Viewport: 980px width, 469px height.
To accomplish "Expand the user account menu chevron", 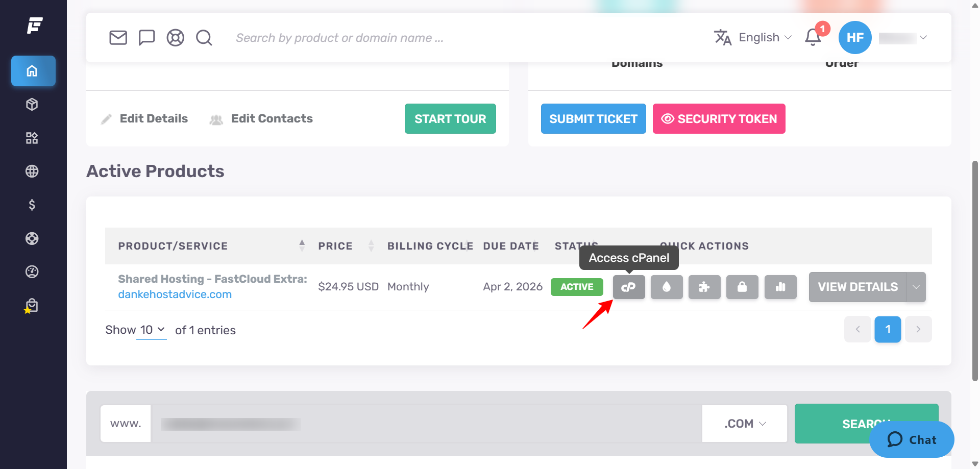I will coord(923,38).
